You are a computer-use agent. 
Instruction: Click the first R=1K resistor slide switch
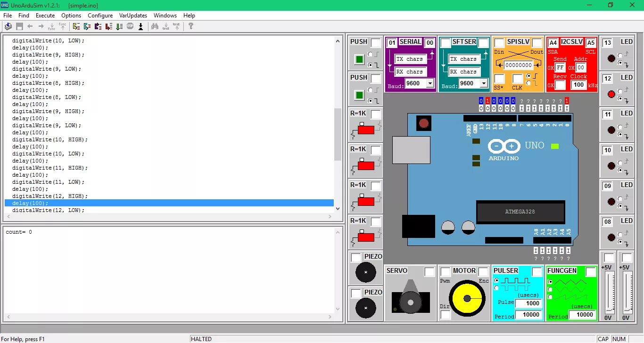click(366, 129)
